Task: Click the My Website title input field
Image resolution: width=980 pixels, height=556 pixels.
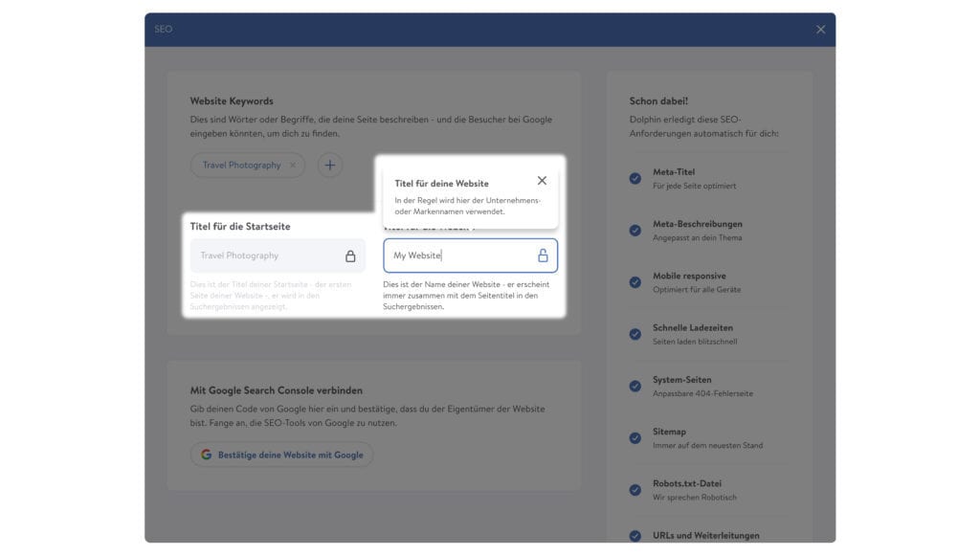Action: point(470,256)
